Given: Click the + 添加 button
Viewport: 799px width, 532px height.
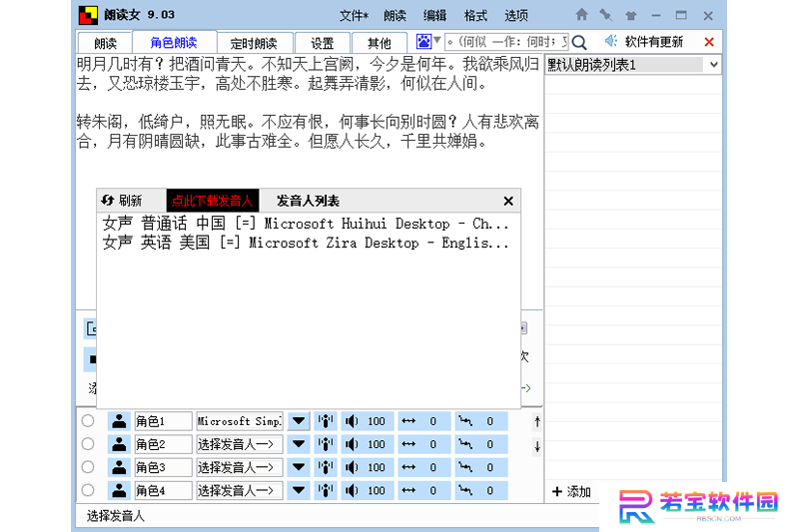Looking at the screenshot, I should click(x=571, y=492).
